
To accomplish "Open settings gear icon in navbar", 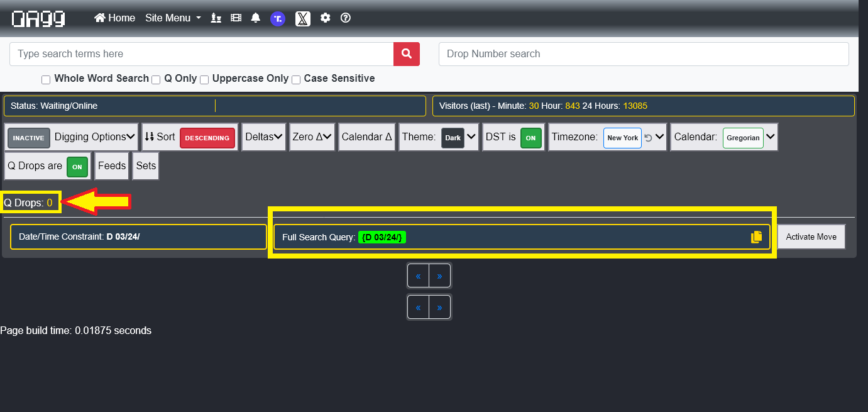I will (325, 18).
